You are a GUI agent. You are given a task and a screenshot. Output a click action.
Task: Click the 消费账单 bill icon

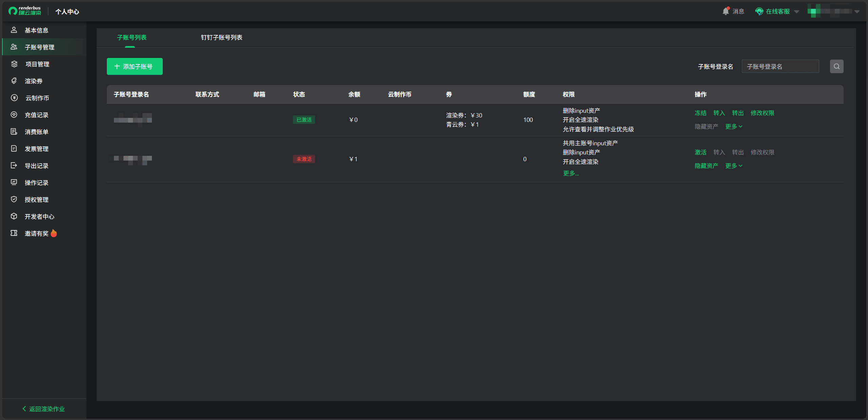point(14,131)
